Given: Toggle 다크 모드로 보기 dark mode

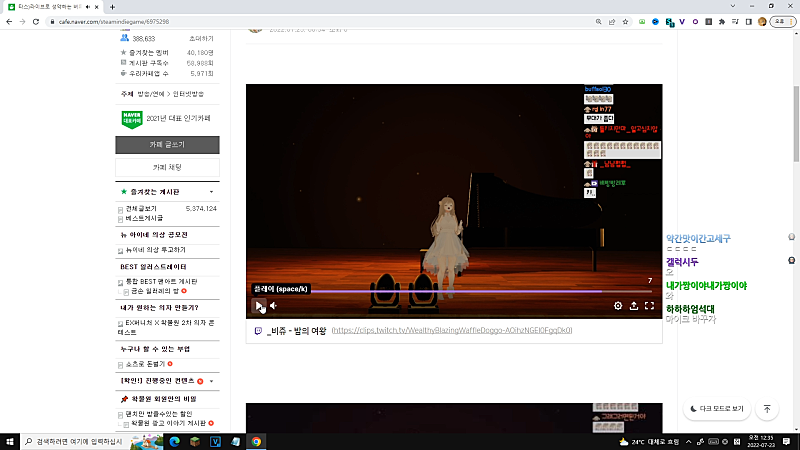Looking at the screenshot, I should pos(716,409).
